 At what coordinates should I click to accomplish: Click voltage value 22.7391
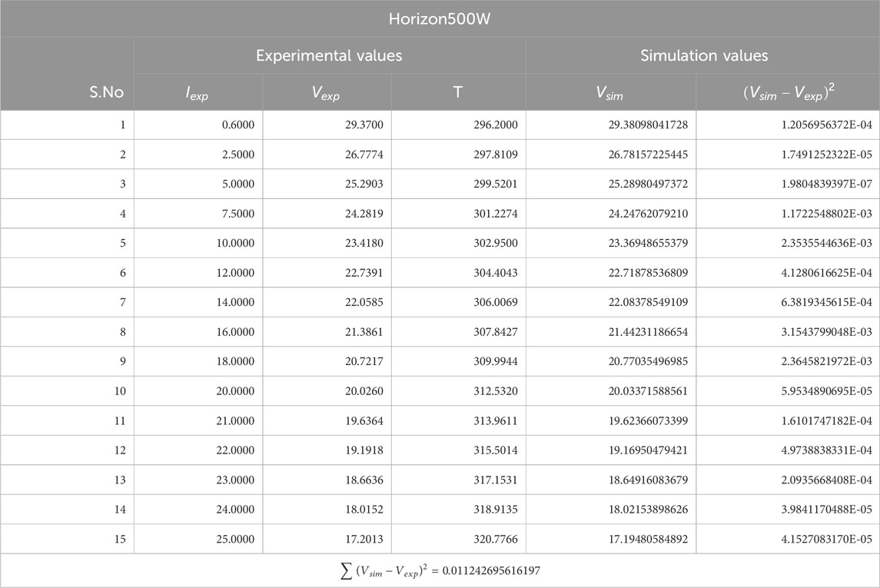(x=364, y=273)
